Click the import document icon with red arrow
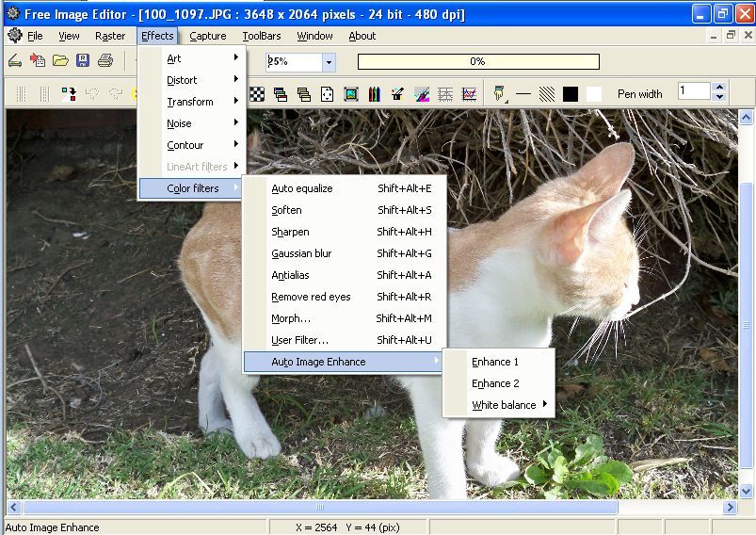 (x=38, y=61)
